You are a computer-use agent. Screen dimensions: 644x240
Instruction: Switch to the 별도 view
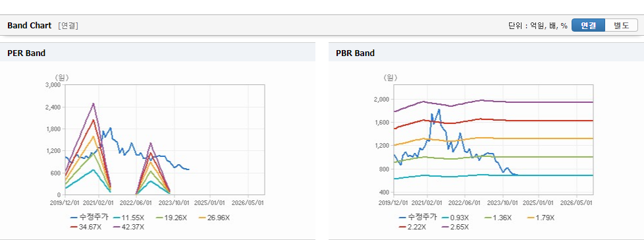click(622, 26)
